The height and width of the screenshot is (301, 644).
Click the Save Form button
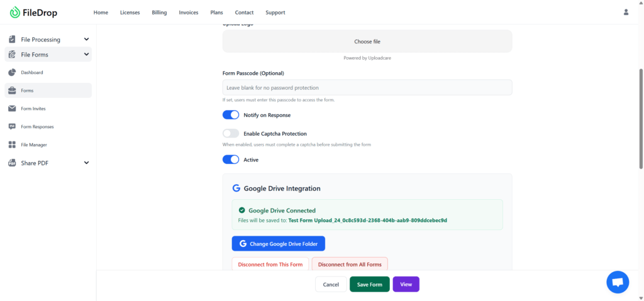coord(369,285)
